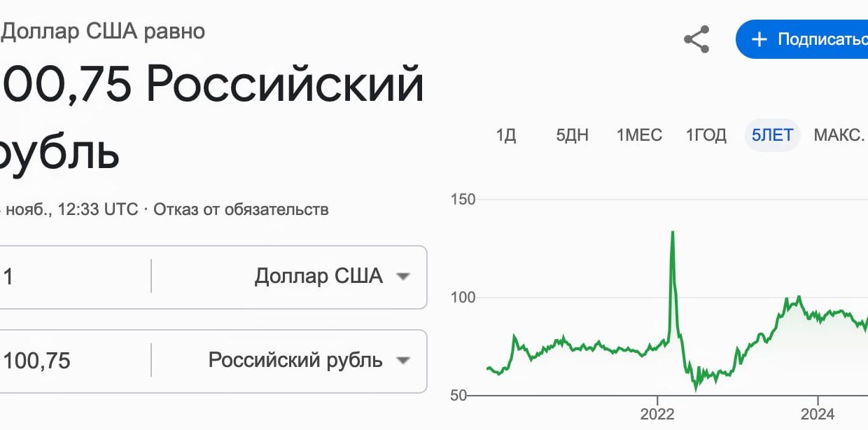
Task: Open the 1ГОД performance view
Action: tap(706, 135)
